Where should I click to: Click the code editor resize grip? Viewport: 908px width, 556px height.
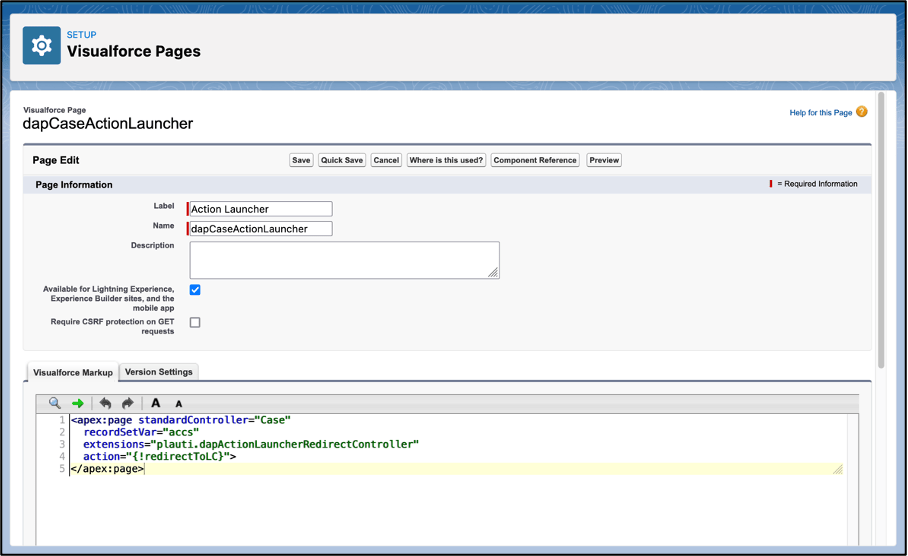[x=838, y=470]
